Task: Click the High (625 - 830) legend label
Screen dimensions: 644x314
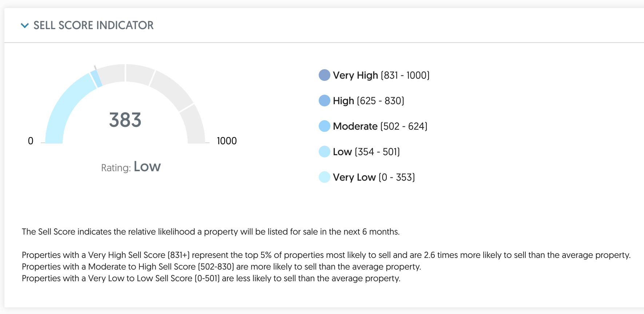Action: [x=368, y=101]
